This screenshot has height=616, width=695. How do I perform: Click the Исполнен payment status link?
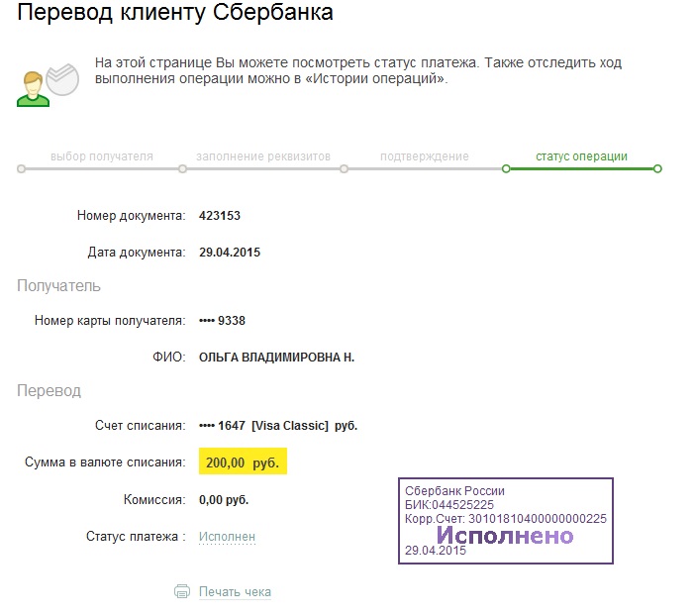227,537
